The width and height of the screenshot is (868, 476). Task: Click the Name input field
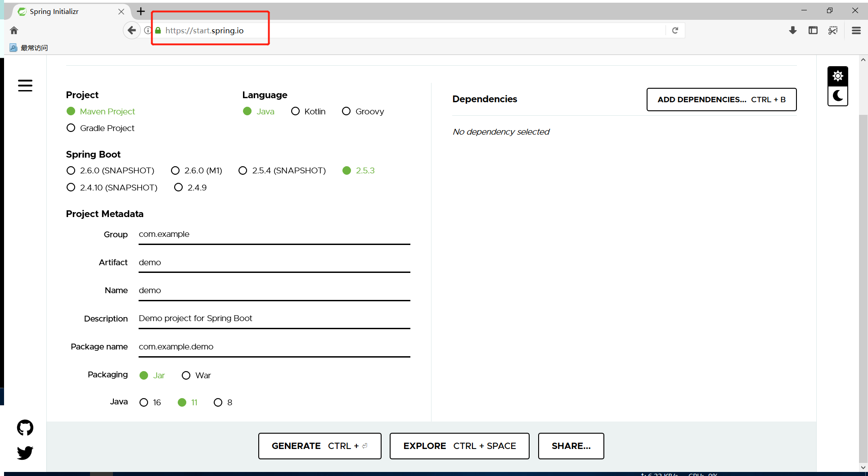[274, 290]
